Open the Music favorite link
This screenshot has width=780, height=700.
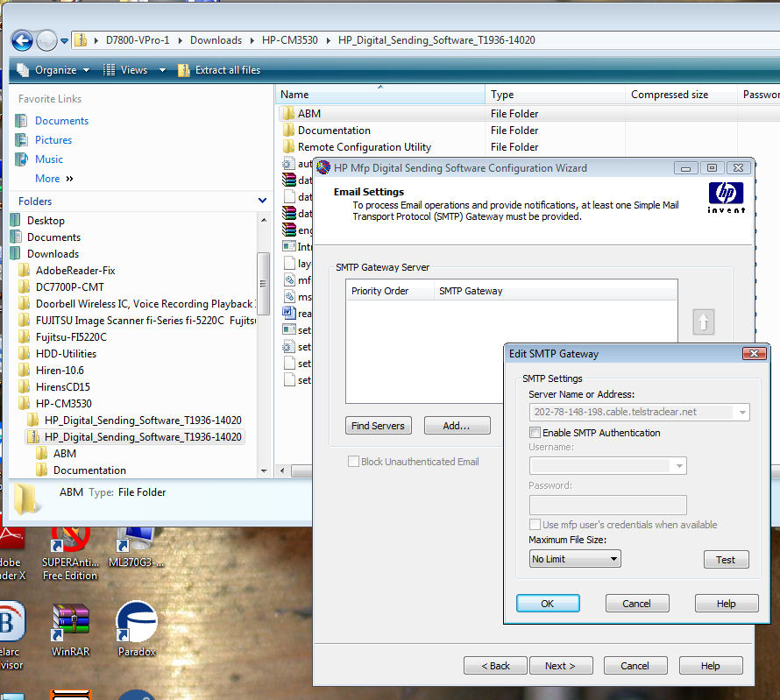[48, 159]
